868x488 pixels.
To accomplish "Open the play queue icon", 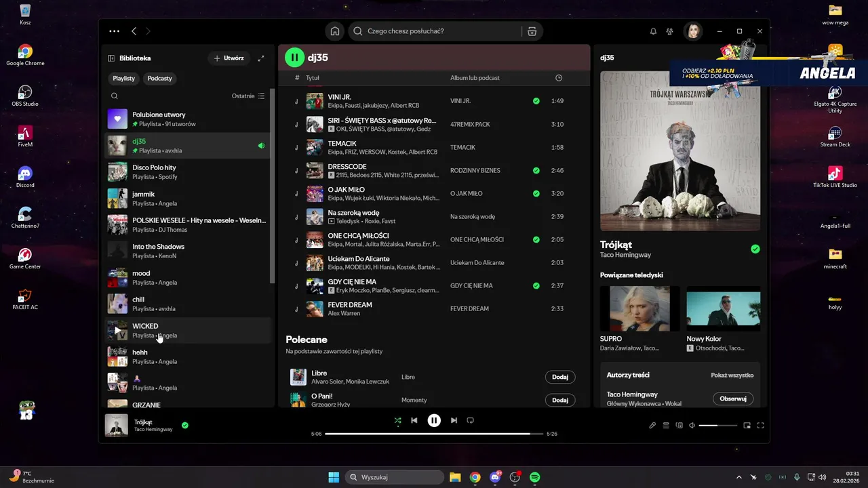I will pos(666,426).
